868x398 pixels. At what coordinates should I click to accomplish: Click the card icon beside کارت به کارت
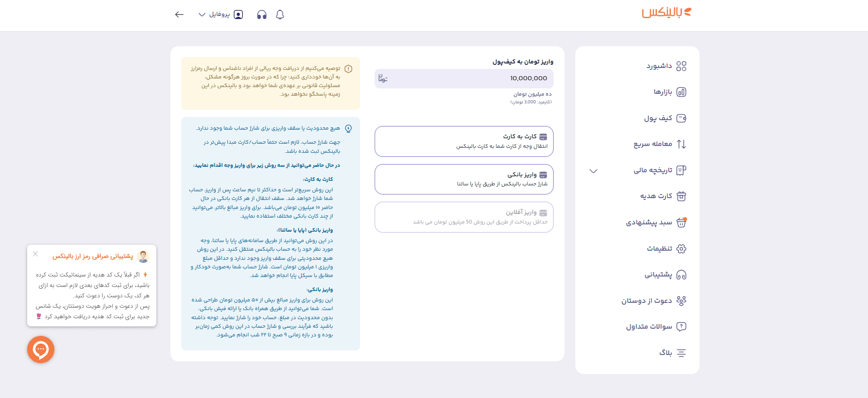pos(543,136)
